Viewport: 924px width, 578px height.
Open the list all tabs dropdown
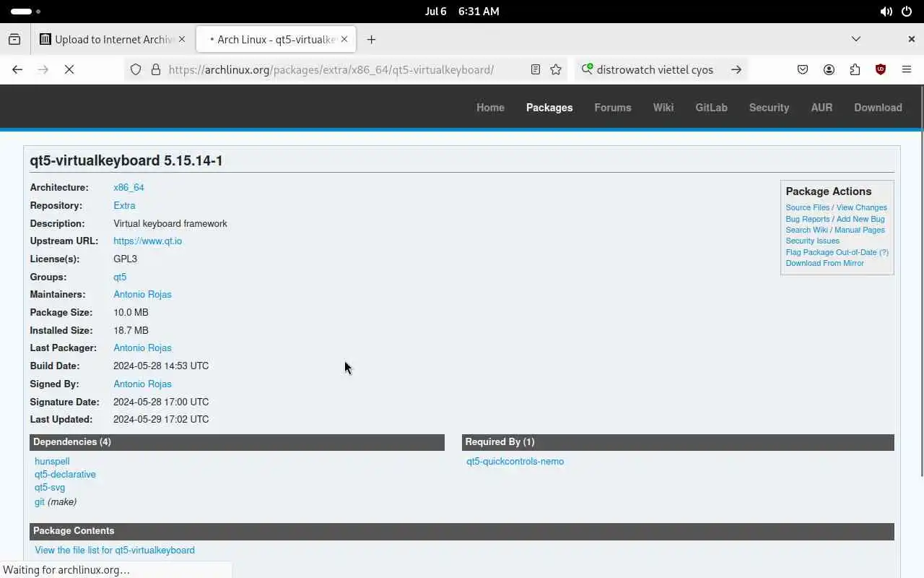point(856,39)
